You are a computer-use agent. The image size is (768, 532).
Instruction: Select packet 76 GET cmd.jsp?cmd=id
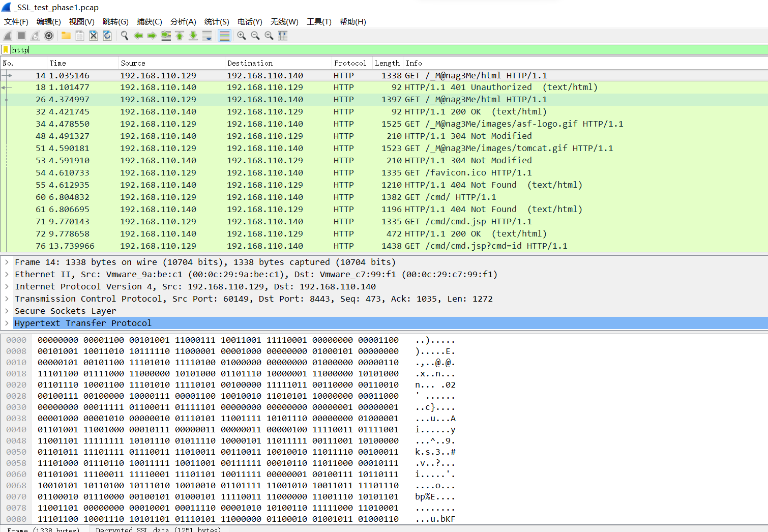pos(384,246)
